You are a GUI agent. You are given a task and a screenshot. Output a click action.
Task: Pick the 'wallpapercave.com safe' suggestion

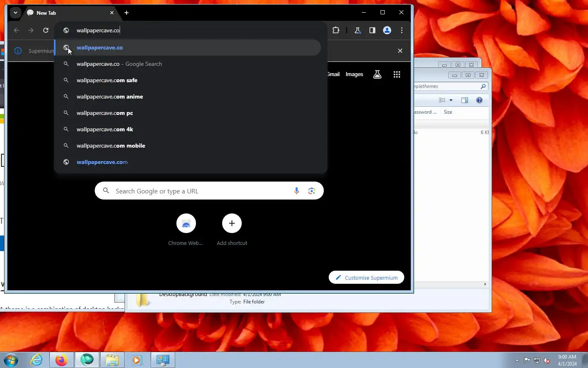188,80
